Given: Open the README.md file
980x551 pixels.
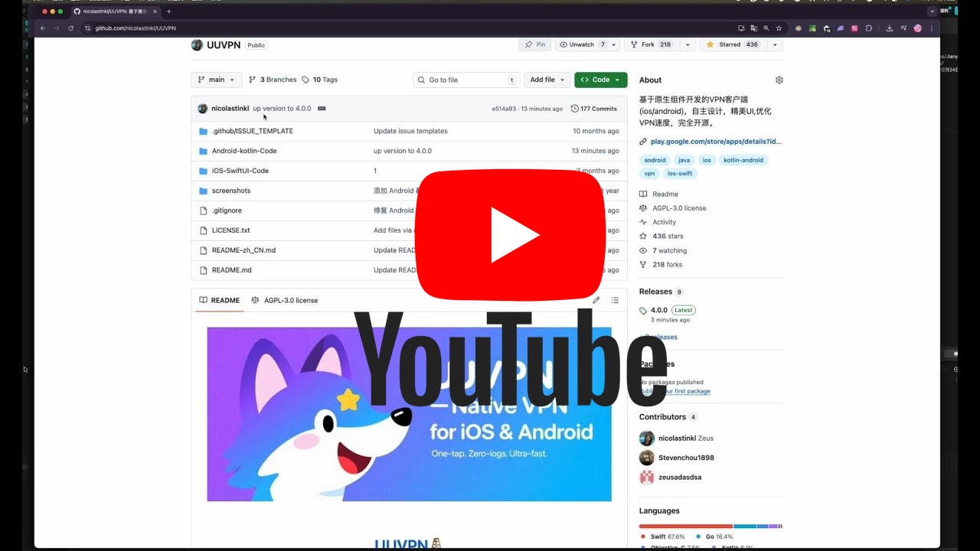Looking at the screenshot, I should pyautogui.click(x=231, y=270).
